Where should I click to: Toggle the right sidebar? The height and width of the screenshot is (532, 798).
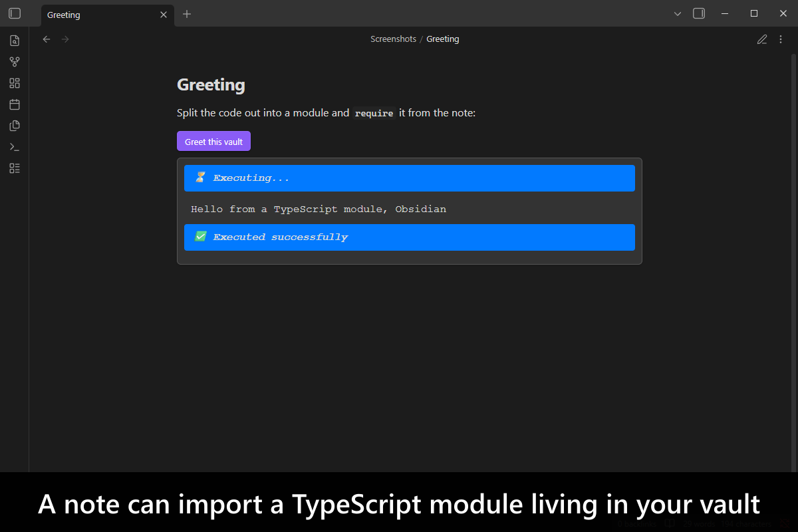699,13
